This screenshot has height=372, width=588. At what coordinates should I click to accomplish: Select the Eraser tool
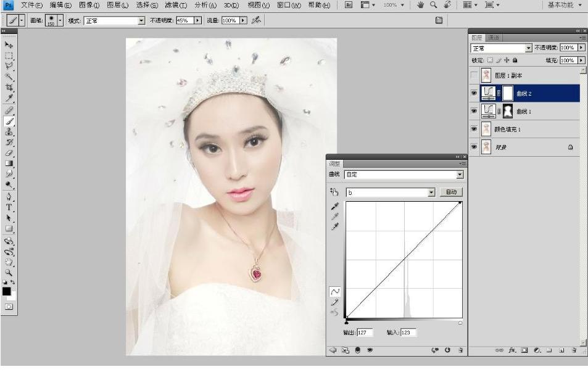point(9,153)
